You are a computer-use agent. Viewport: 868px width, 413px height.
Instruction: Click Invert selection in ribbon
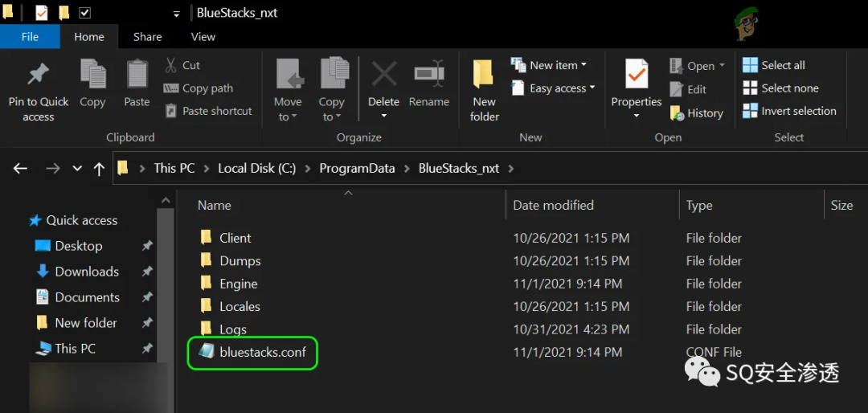[789, 111]
